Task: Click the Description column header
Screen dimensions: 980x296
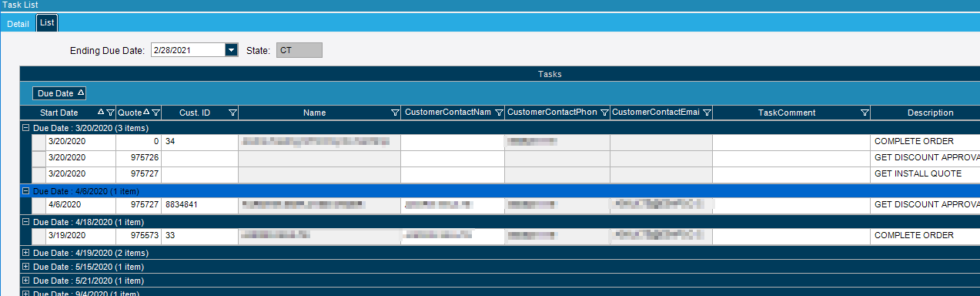Action: (925, 113)
